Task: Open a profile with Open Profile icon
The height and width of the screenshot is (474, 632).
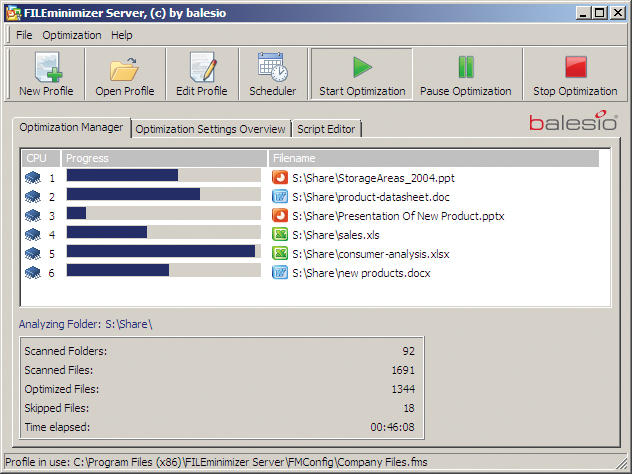Action: tap(125, 69)
